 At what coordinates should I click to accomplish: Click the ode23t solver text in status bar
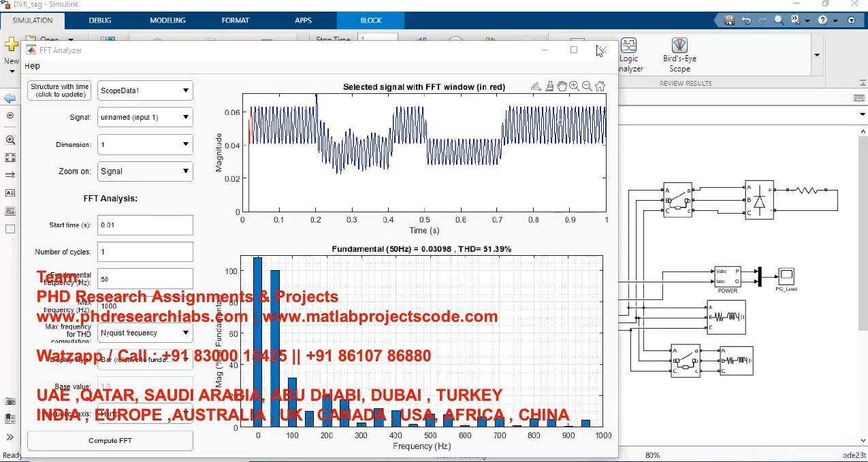pyautogui.click(x=854, y=455)
